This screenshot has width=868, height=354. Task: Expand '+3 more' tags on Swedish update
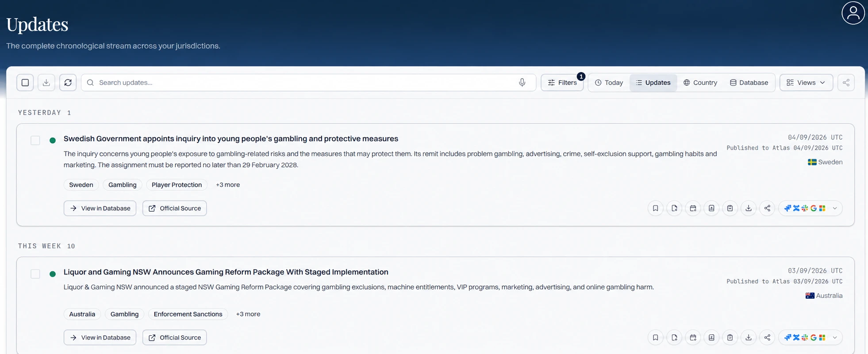point(228,185)
